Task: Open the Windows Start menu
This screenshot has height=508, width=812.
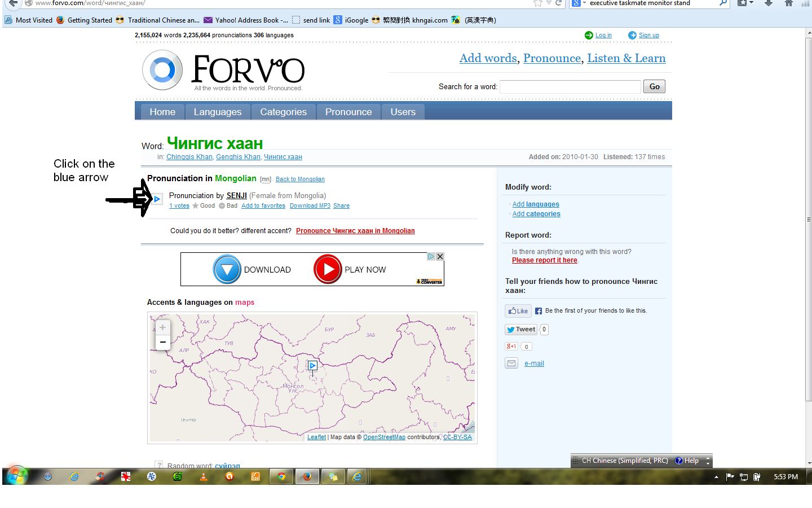Action: (17, 476)
